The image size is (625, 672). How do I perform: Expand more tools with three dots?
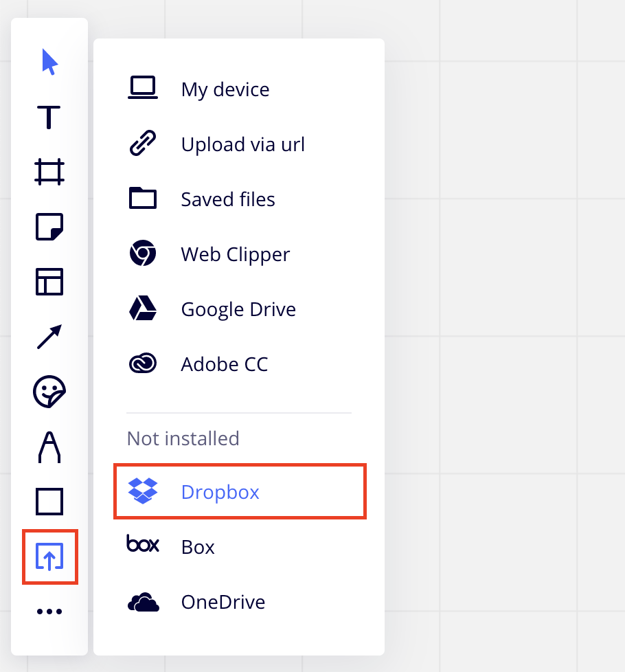(49, 612)
